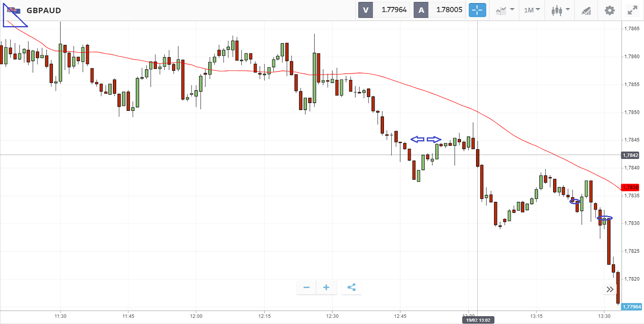This screenshot has width=644, height=324.
Task: Select the blue left arrow drawing
Action: click(x=417, y=139)
